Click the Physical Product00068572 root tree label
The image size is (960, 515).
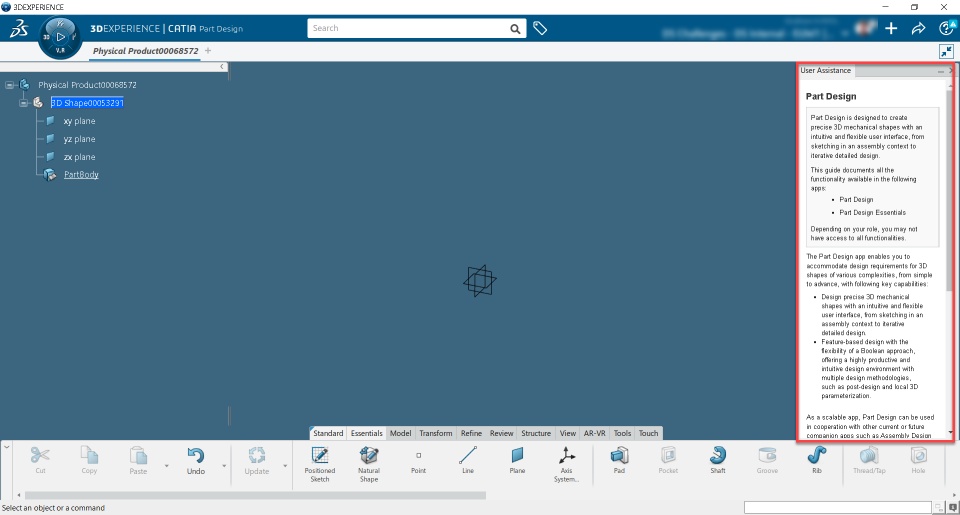(87, 85)
